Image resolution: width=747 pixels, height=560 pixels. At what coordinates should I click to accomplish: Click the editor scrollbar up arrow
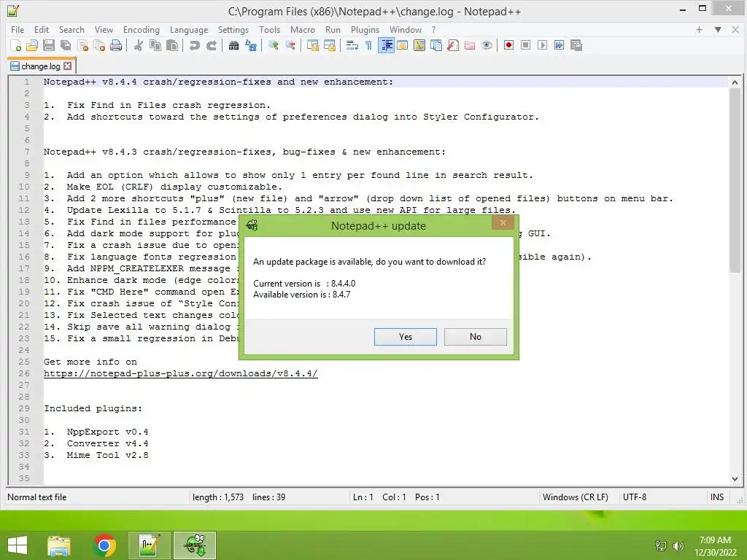[x=735, y=82]
